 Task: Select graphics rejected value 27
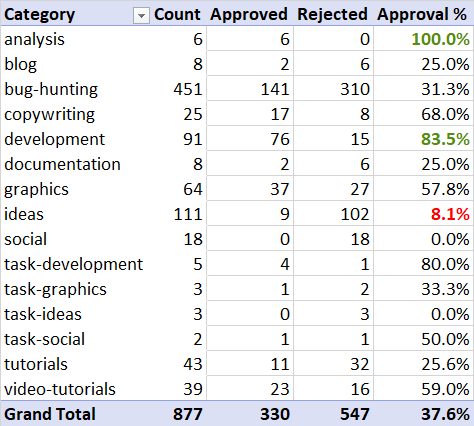coord(360,189)
